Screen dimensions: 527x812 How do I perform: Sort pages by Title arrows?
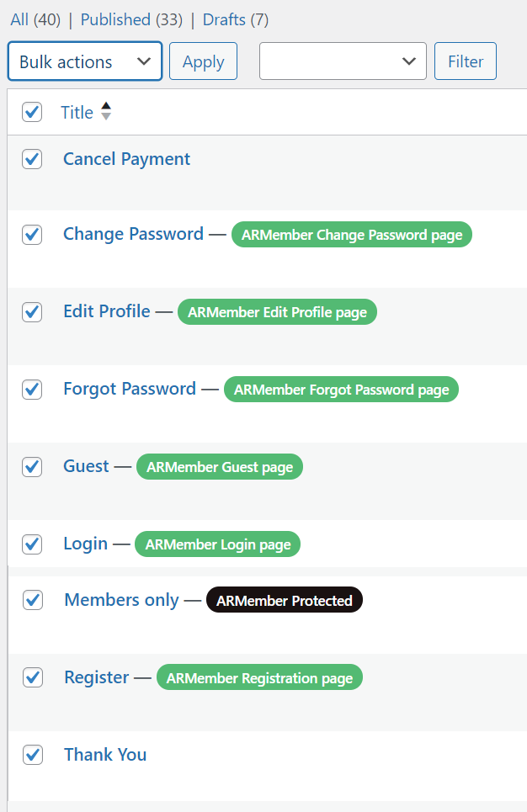click(105, 112)
